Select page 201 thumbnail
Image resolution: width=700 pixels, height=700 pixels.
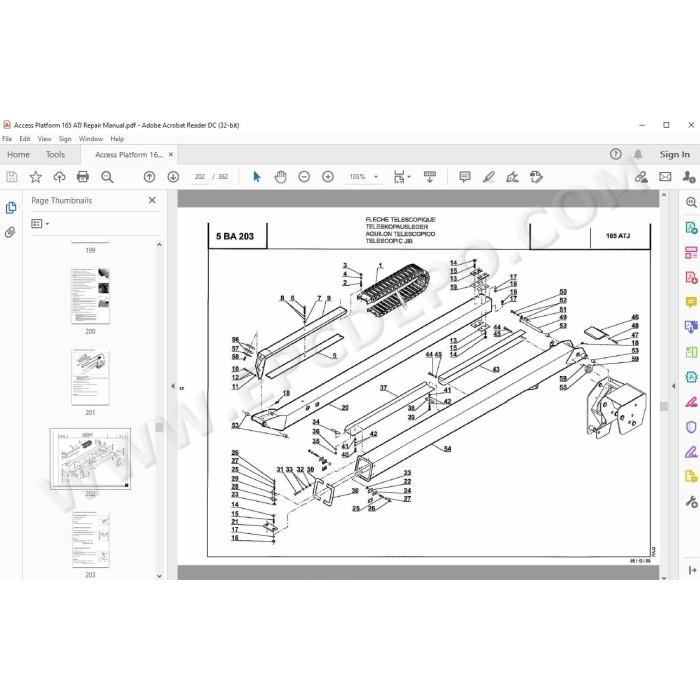(90, 377)
